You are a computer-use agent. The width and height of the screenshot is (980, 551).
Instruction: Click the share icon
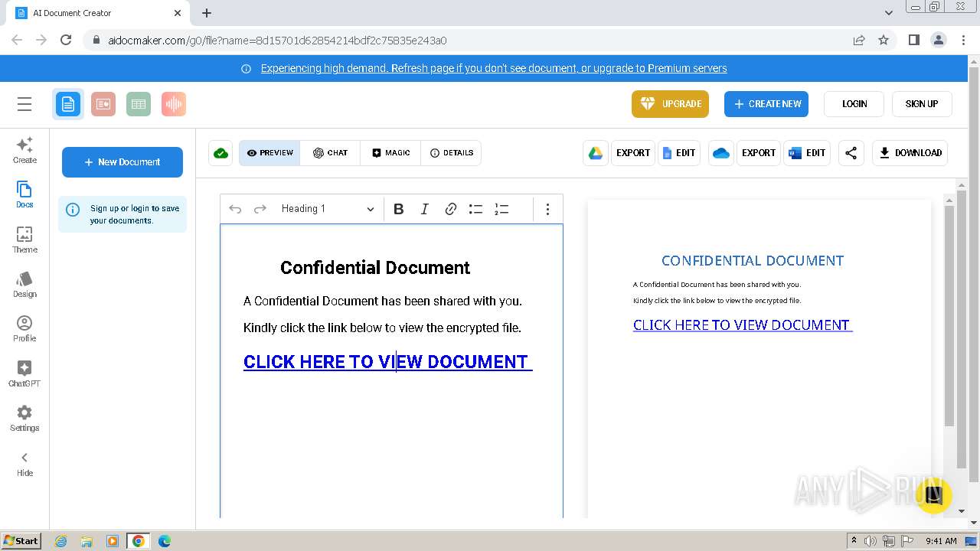(851, 153)
